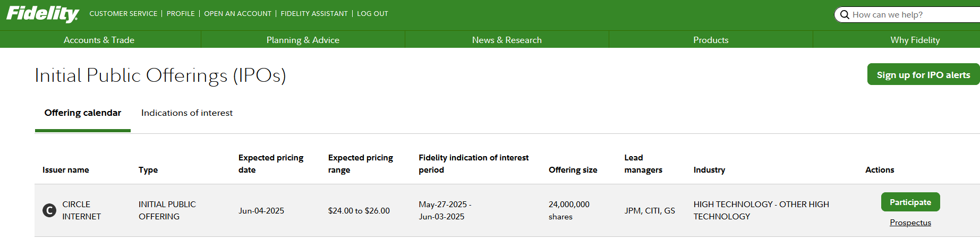The width and height of the screenshot is (980, 247).
Task: Click the CIRCLE INTERNET issuer name
Action: (81, 210)
